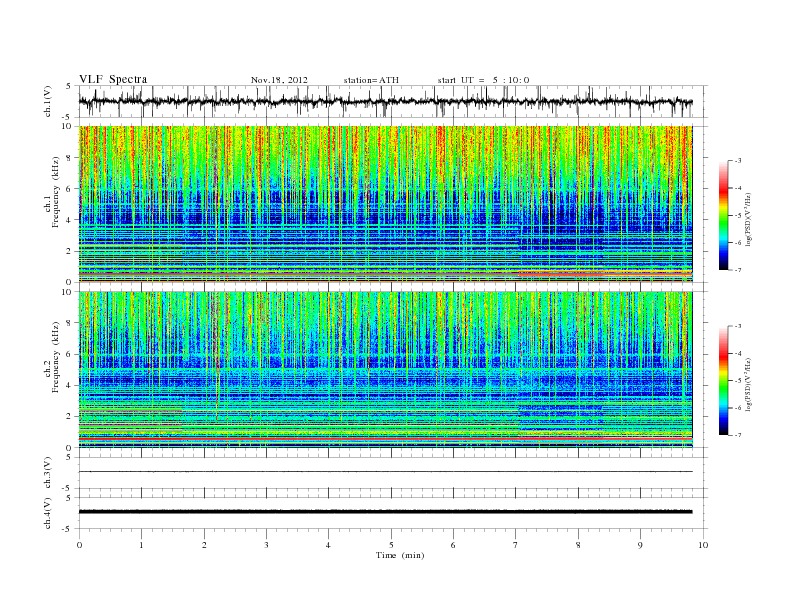Click the ch.1 voltage waveform trace panel
The height and width of the screenshot is (612, 792).
point(393,101)
